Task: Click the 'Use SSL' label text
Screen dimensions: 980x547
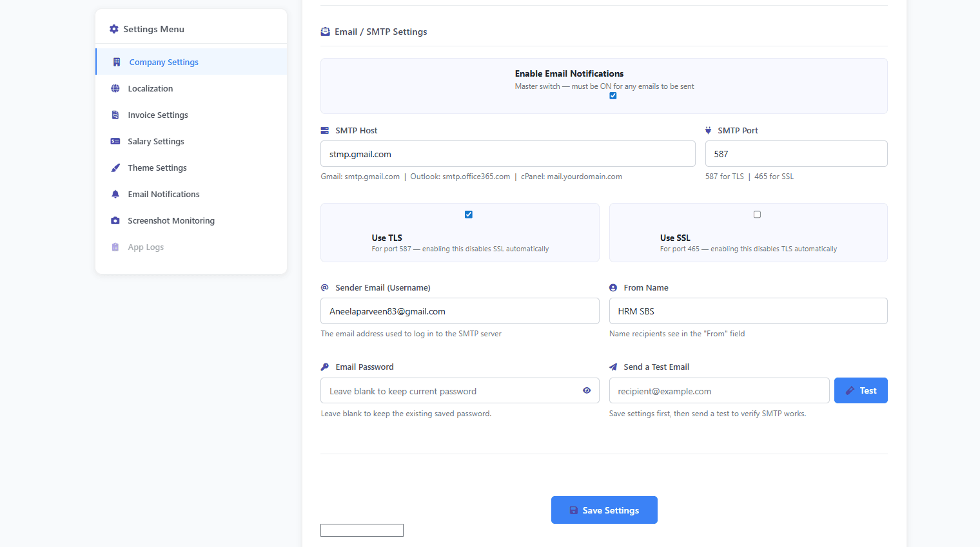Action: tap(675, 238)
